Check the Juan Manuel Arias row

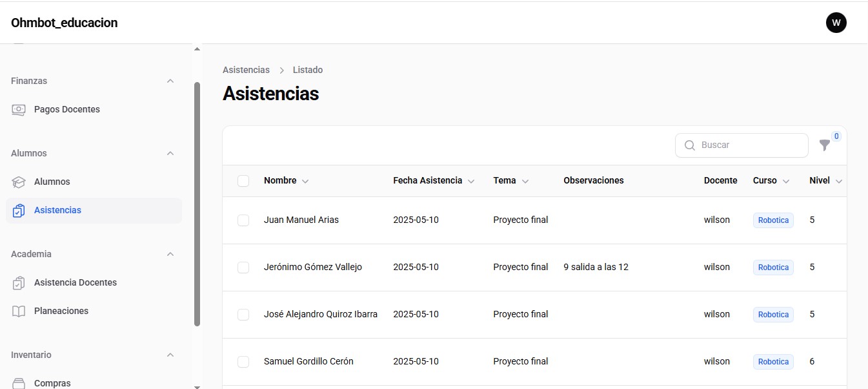tap(243, 220)
